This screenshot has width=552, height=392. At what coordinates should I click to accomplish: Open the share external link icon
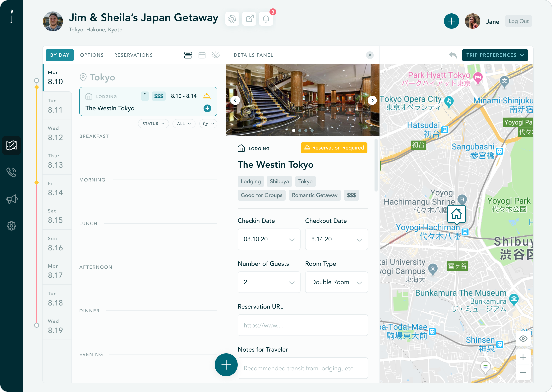coord(249,19)
